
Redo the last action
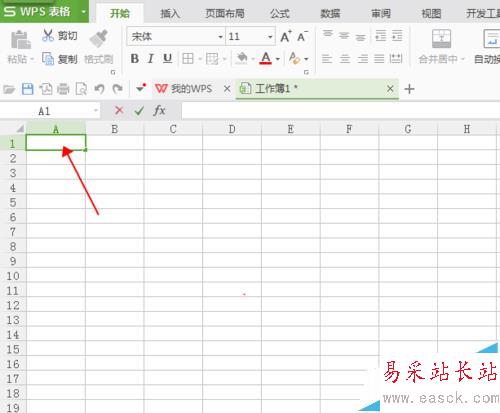tap(117, 89)
